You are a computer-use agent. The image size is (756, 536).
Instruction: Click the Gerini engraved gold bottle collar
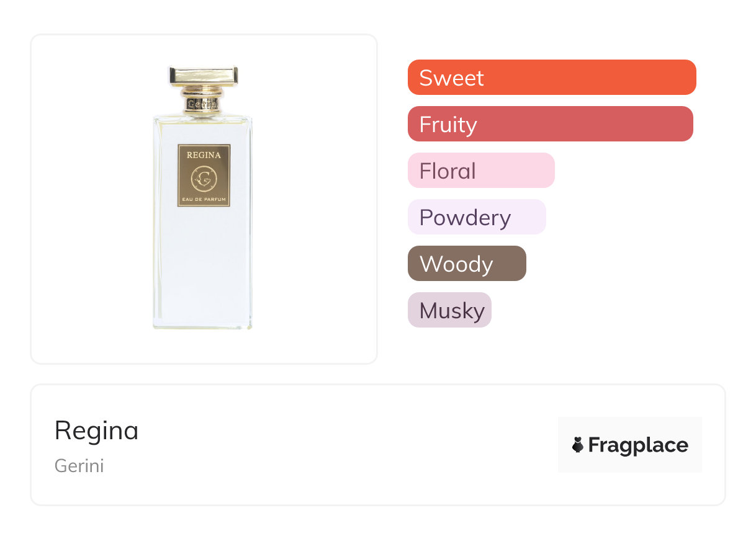203,103
